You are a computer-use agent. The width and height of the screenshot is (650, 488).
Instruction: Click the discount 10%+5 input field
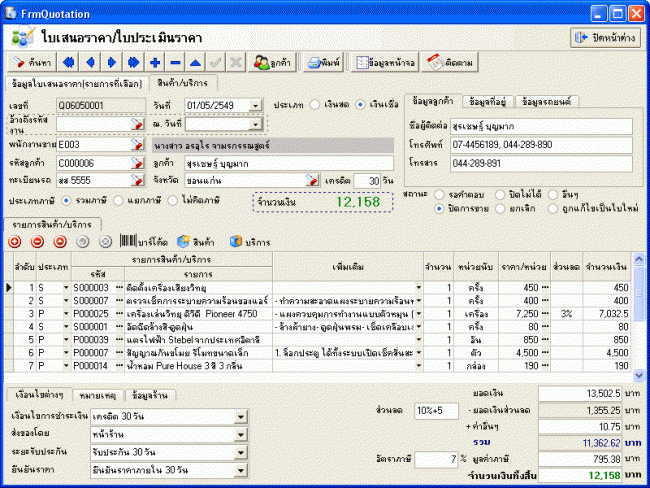click(436, 410)
